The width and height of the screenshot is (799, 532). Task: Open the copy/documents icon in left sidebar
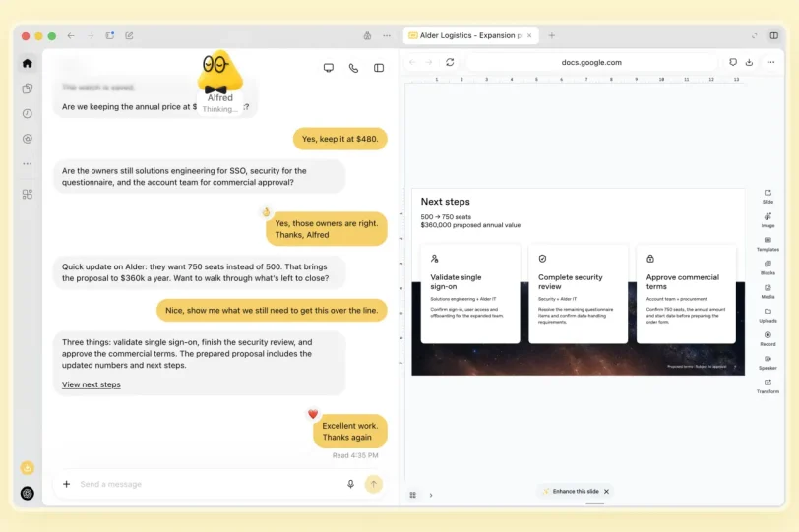click(x=28, y=89)
